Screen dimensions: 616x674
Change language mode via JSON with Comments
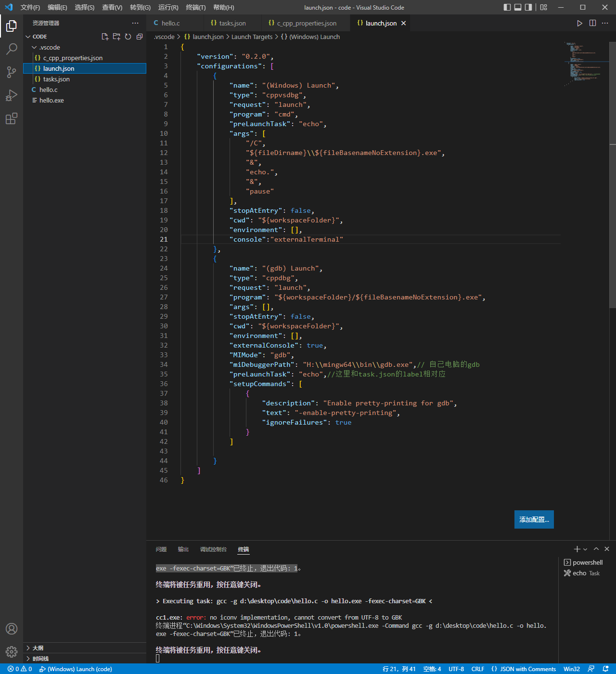click(x=524, y=669)
